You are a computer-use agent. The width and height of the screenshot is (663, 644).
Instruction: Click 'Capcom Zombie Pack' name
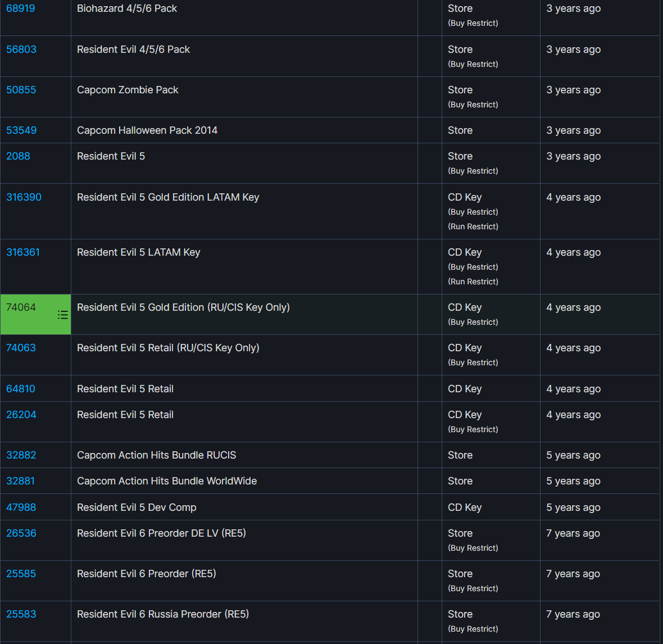128,90
